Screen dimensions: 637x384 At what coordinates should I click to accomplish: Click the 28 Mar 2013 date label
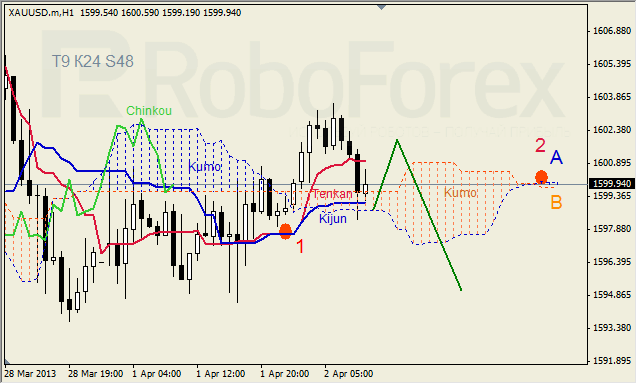click(31, 373)
